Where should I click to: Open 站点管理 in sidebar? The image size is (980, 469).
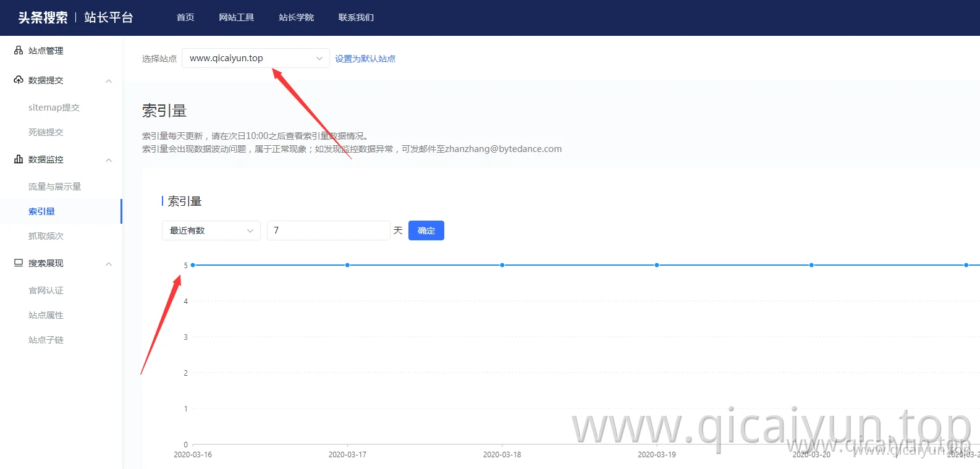(46, 51)
